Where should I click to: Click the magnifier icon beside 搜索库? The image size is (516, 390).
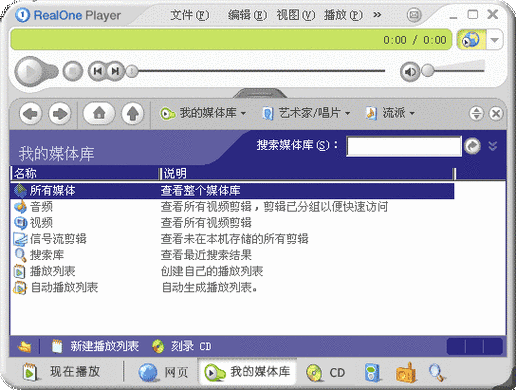click(x=20, y=255)
